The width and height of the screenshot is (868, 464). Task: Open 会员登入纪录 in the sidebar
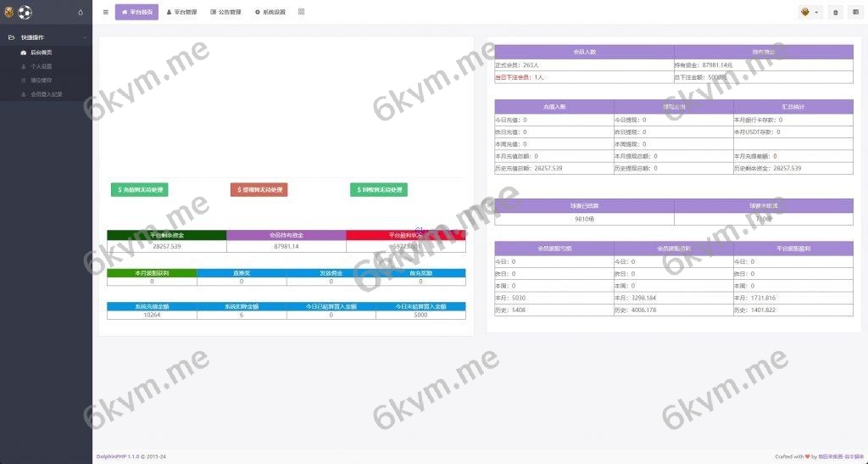[x=46, y=94]
